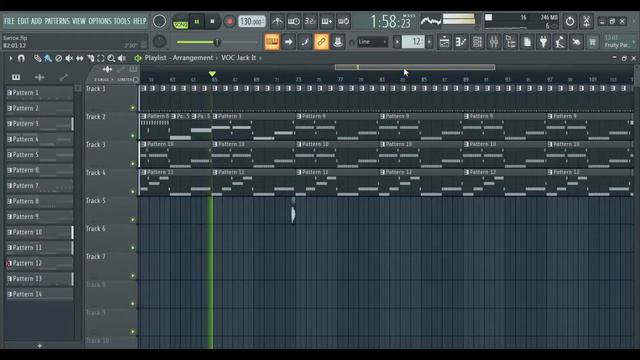This screenshot has height=360, width=640.
Task: Click the circular power icon in top bar
Action: [x=570, y=21]
